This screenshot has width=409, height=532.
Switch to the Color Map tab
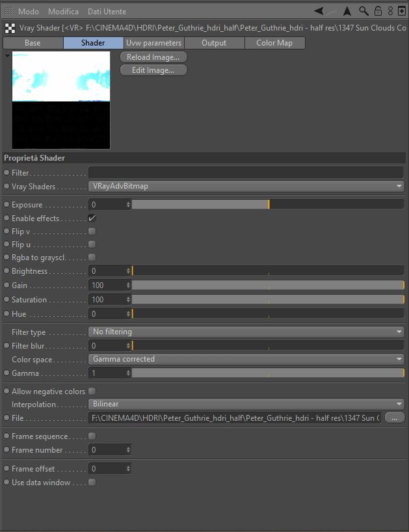pyautogui.click(x=274, y=43)
